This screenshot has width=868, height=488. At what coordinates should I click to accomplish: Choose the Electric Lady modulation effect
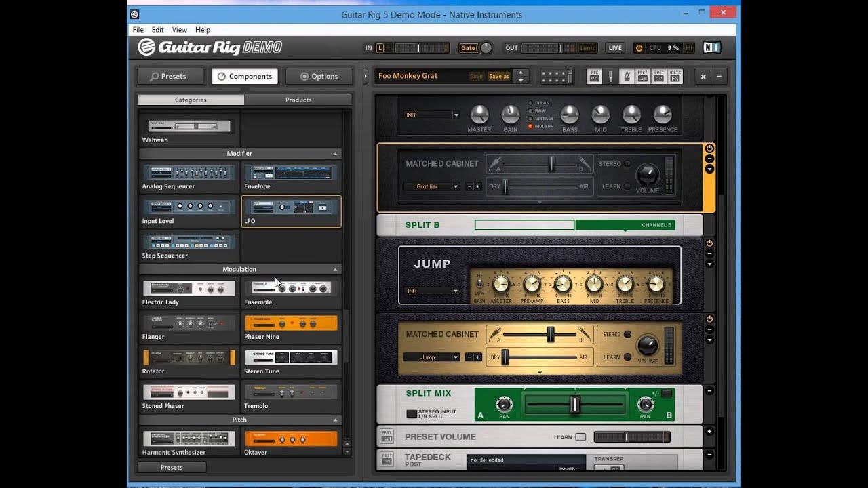tap(189, 293)
